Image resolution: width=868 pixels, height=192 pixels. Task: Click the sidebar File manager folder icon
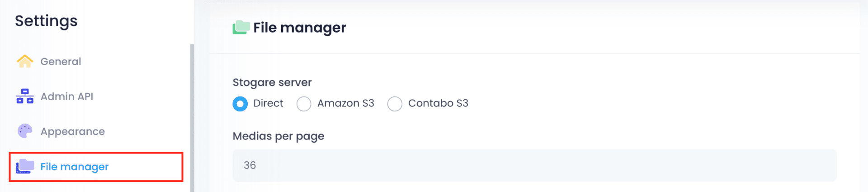coord(25,167)
